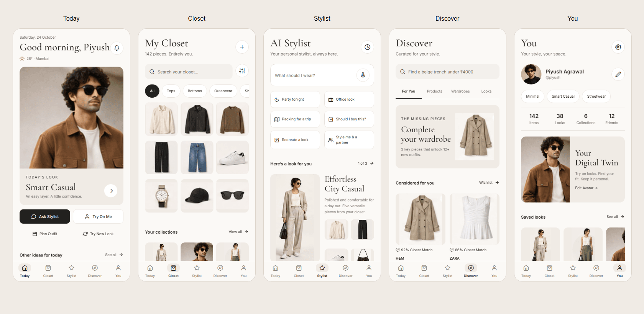644x314 pixels.
Task: Select the white sneaker closet item
Action: [232, 157]
